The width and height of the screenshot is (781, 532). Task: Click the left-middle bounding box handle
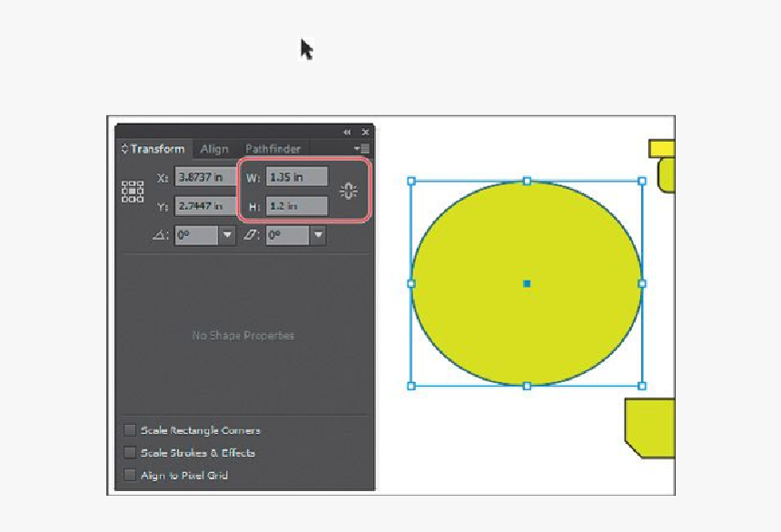click(411, 283)
